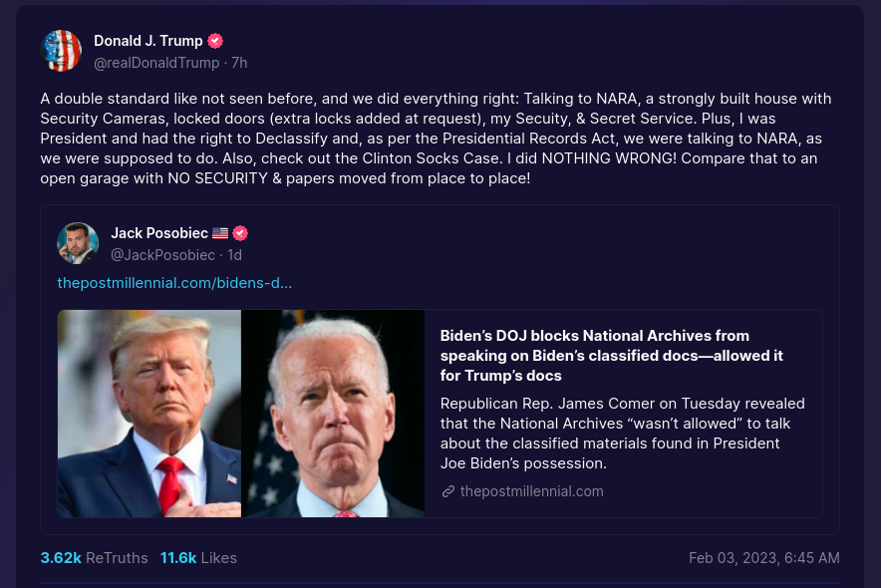Click the chain link icon before thepostmillennial.com
The width and height of the screenshot is (881, 588).
point(448,491)
